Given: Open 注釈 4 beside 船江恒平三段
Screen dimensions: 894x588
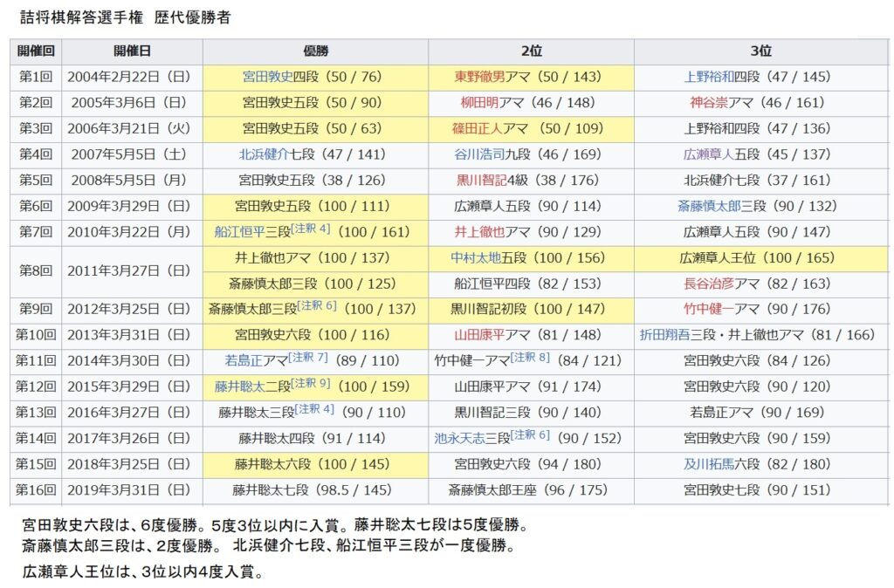Looking at the screenshot, I should [311, 229].
